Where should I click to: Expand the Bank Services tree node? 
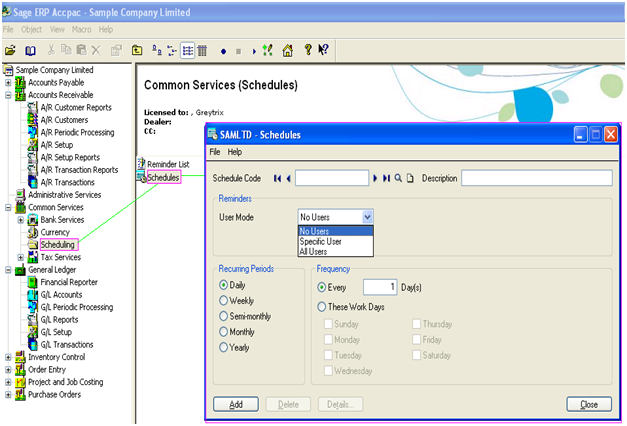20,220
